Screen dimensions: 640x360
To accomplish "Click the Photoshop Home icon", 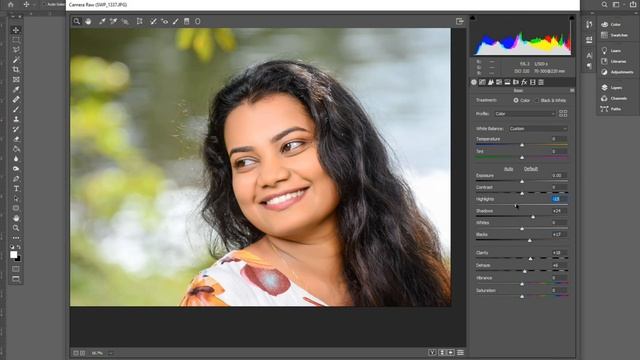I will 11,4.
